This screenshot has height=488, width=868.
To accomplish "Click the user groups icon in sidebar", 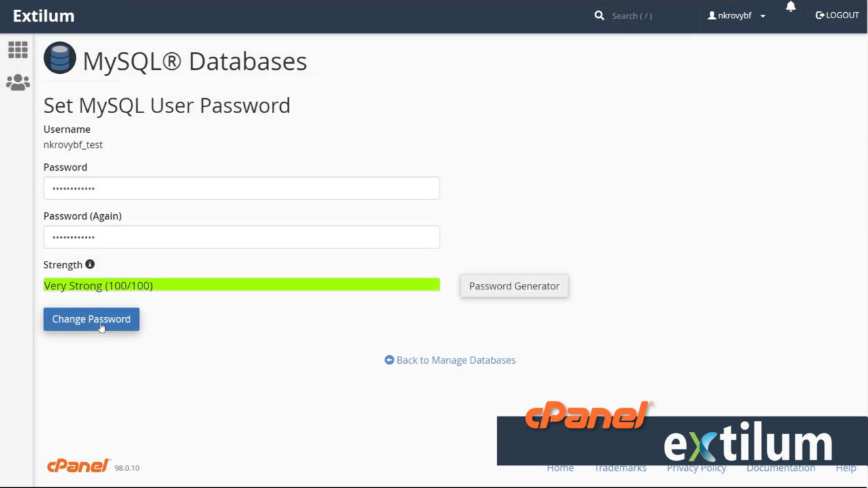I will click(18, 82).
